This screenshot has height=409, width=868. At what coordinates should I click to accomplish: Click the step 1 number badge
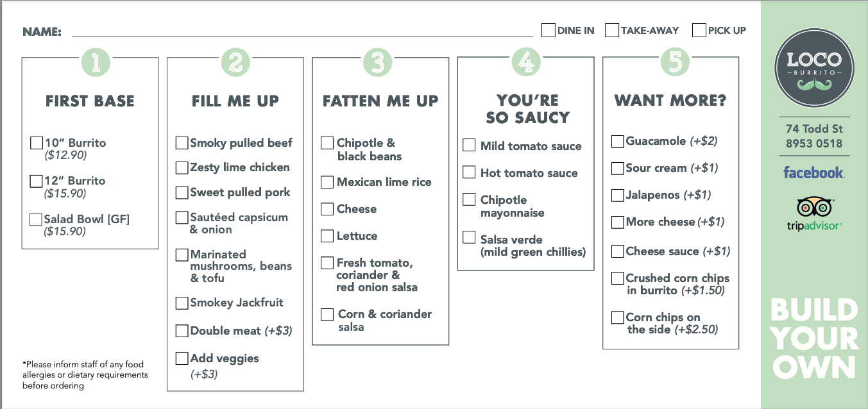pyautogui.click(x=95, y=62)
